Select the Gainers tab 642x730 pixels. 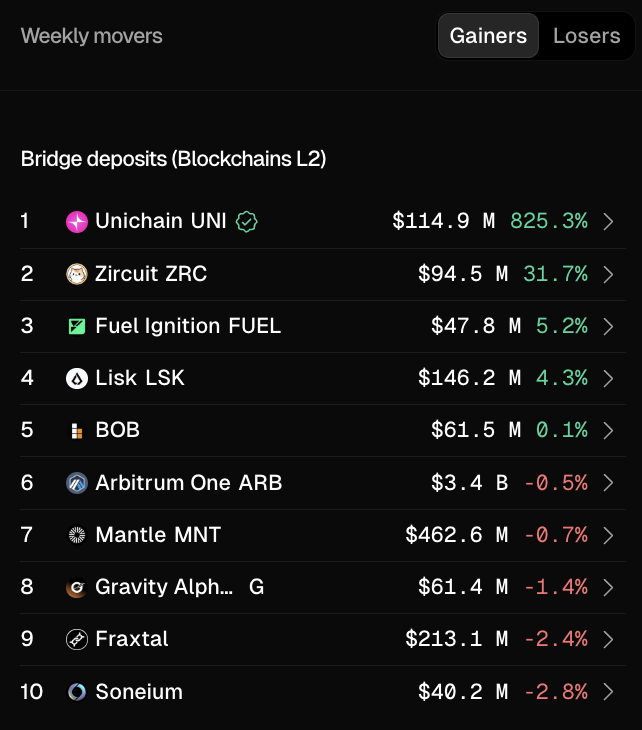pos(488,36)
